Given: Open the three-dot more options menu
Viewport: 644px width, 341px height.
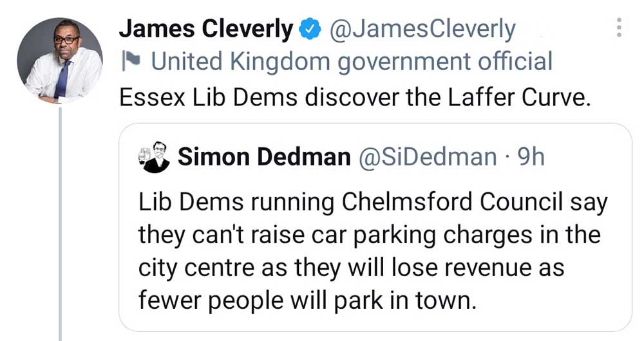Looking at the screenshot, I should 619,28.
